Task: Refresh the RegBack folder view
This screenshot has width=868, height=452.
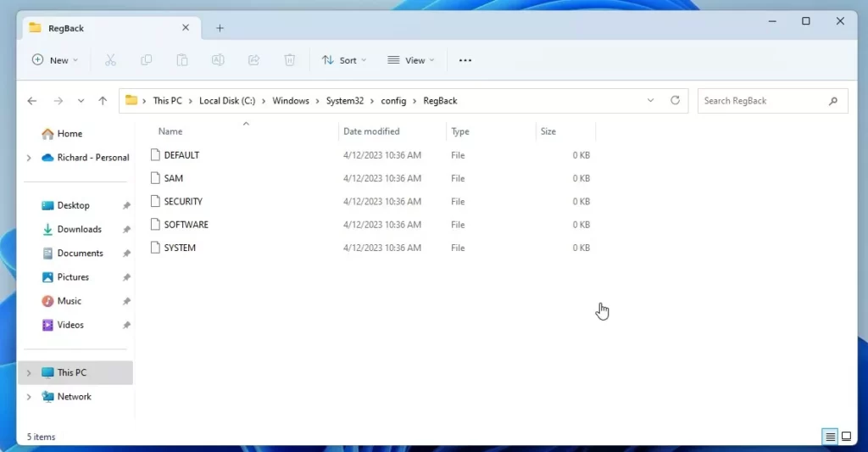Action: click(675, 100)
